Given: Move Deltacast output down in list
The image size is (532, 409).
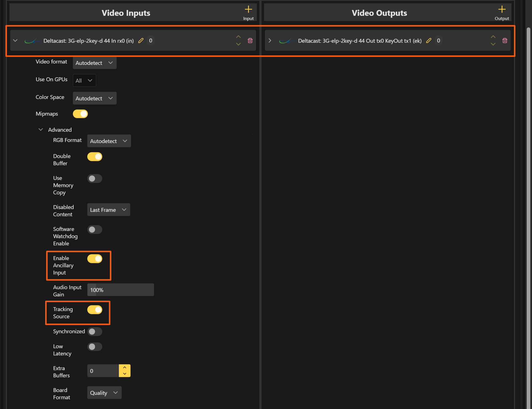Looking at the screenshot, I should (x=493, y=44).
